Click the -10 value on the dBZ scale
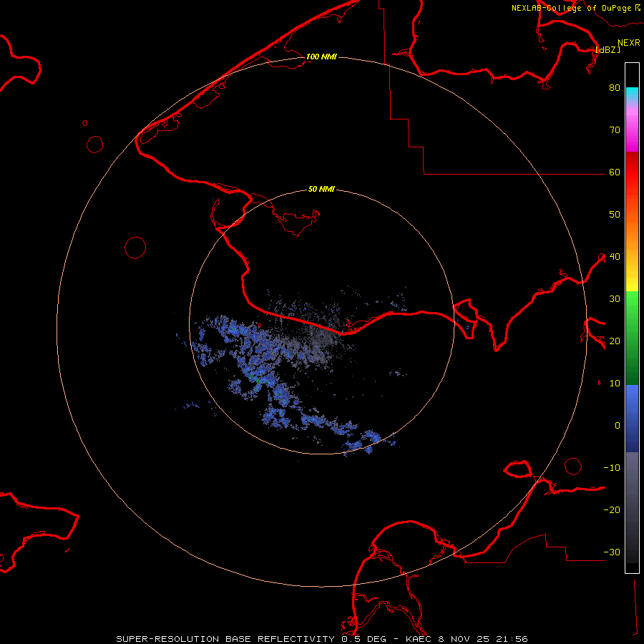The image size is (644, 644). click(612, 468)
